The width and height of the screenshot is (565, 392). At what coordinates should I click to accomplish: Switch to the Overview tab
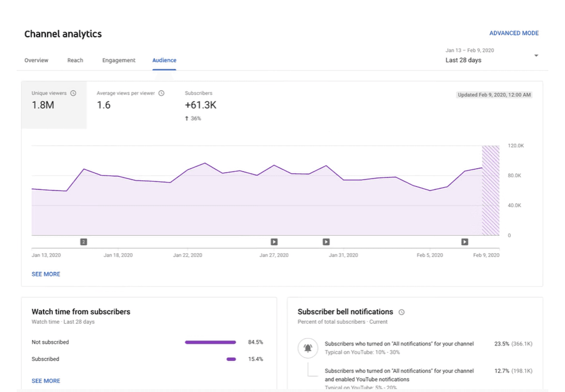pyautogui.click(x=36, y=60)
